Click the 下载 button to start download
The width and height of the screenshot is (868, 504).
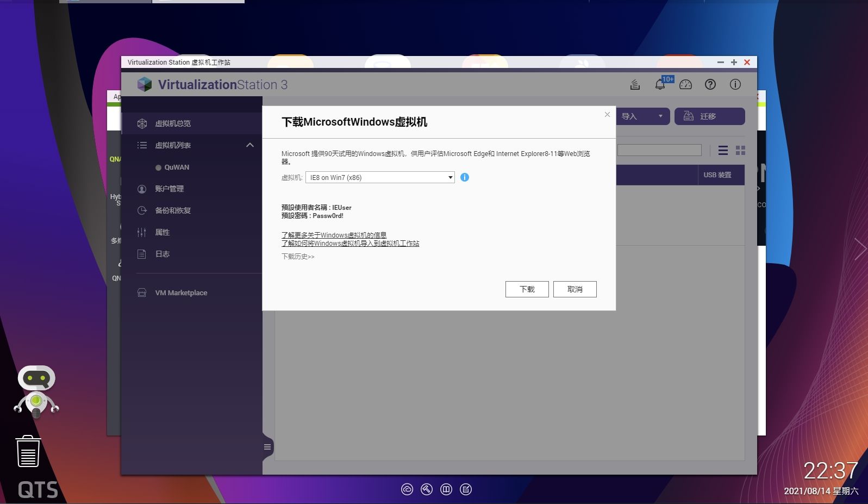coord(527,289)
